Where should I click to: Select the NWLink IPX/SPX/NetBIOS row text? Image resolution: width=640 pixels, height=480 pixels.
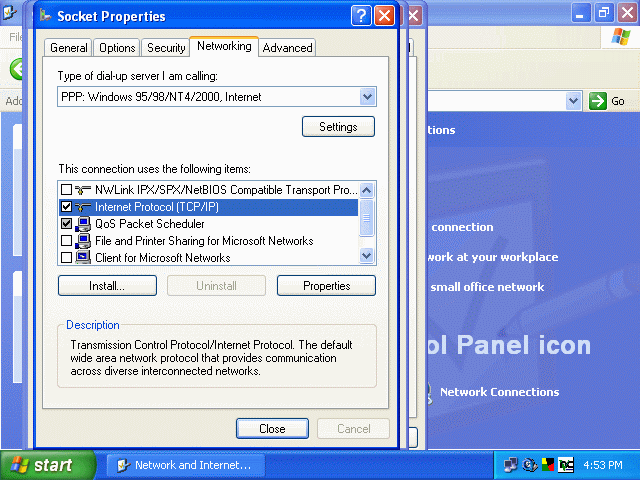pos(226,190)
